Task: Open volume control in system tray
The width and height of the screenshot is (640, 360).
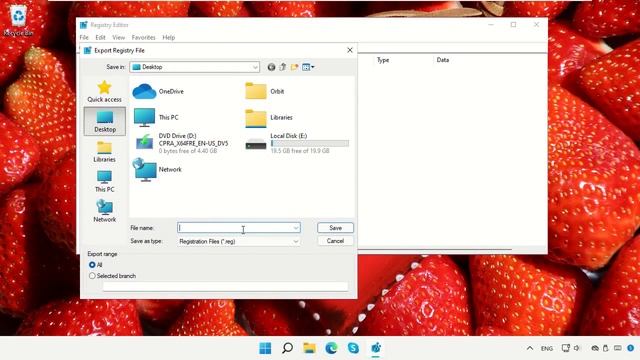Action: pos(577,348)
